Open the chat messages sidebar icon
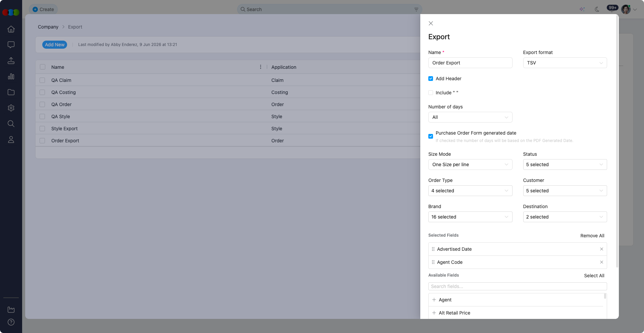This screenshot has height=333, width=644. pos(11,45)
